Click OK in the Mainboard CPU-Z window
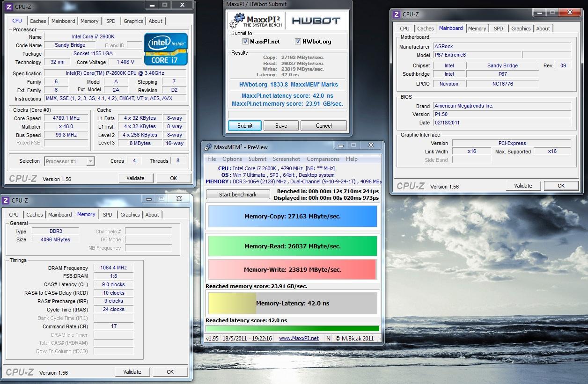 561,186
